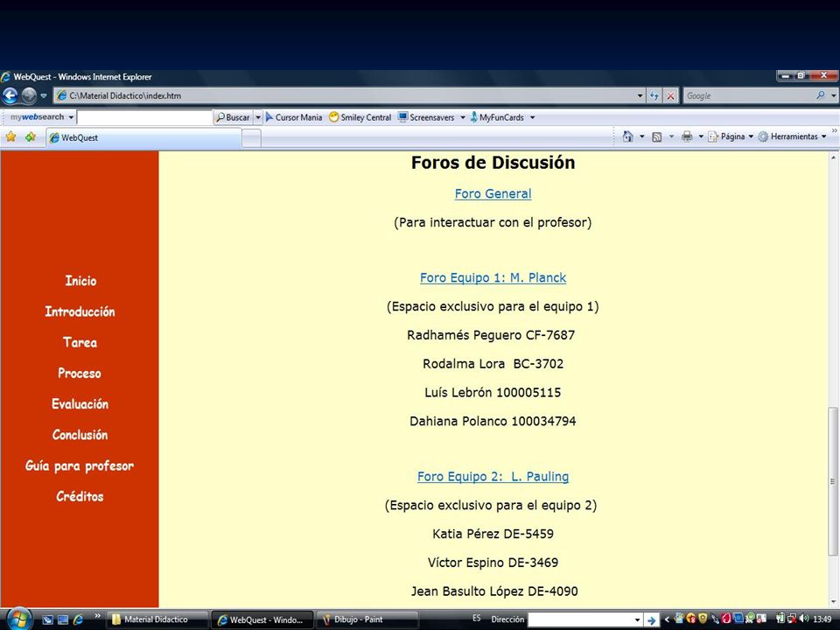Open Guía para profesor sidebar link
This screenshot has width=840, height=630.
tap(80, 466)
